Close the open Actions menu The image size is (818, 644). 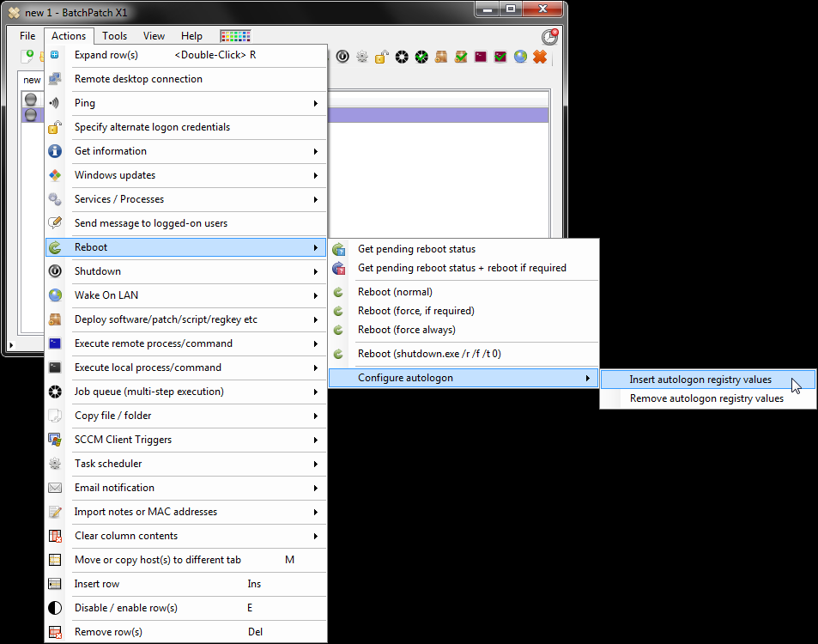(69, 35)
